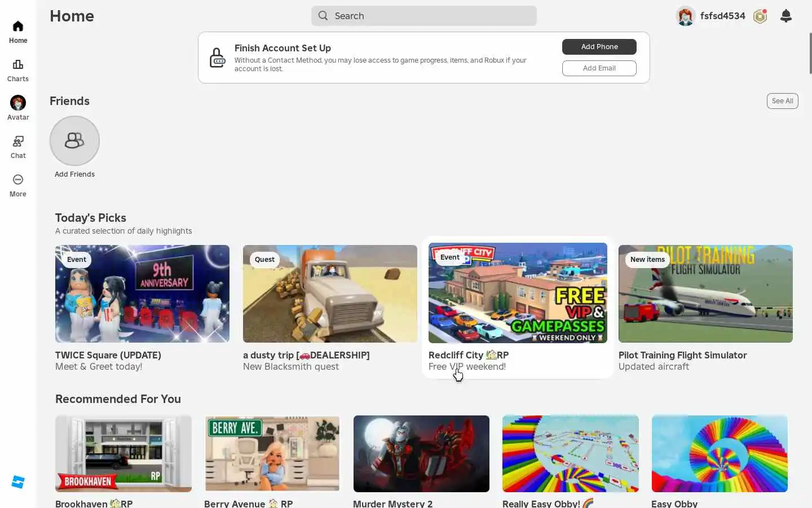Open Redcliff City RP title link

[x=469, y=355]
